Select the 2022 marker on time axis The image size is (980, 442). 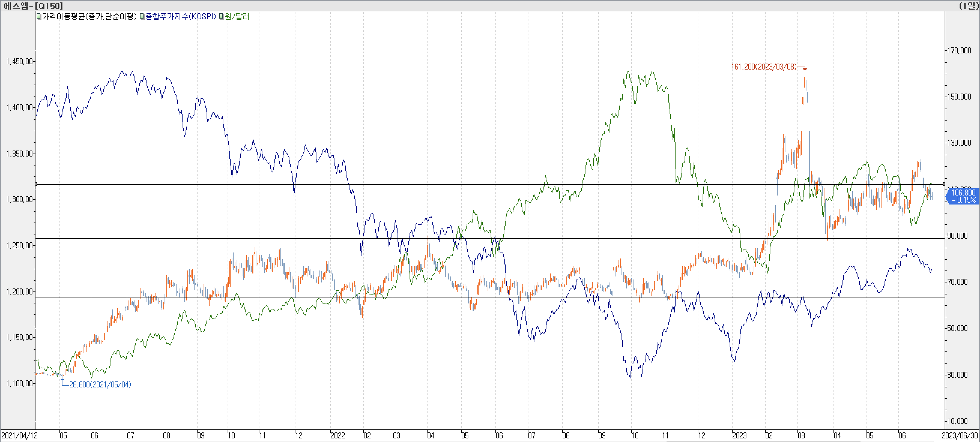pos(337,435)
